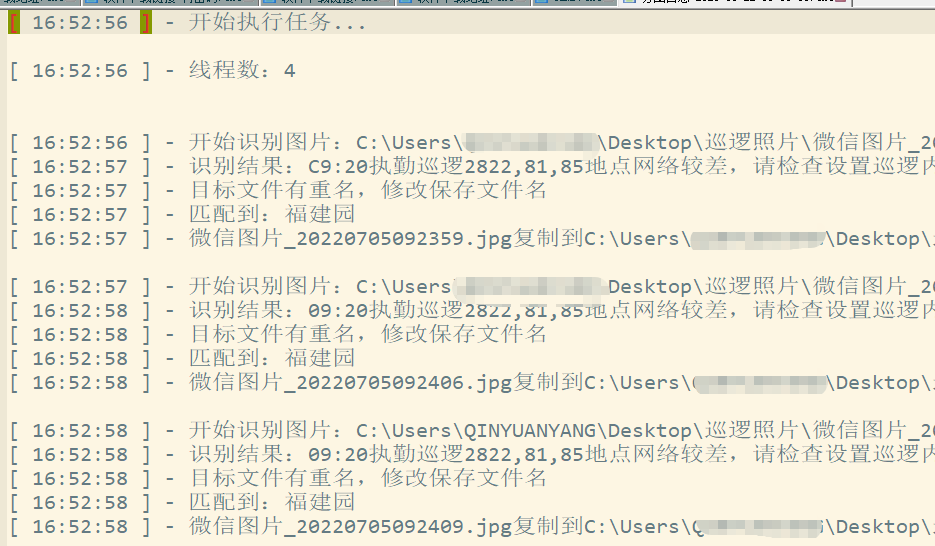Click the highlighted closing bracket after 16:52:56
The image size is (935, 546).
[146, 23]
